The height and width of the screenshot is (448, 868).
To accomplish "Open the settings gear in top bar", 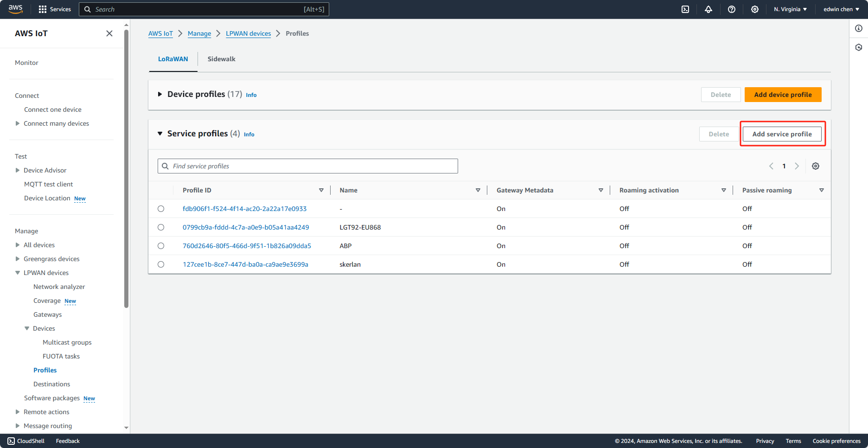I will (755, 9).
